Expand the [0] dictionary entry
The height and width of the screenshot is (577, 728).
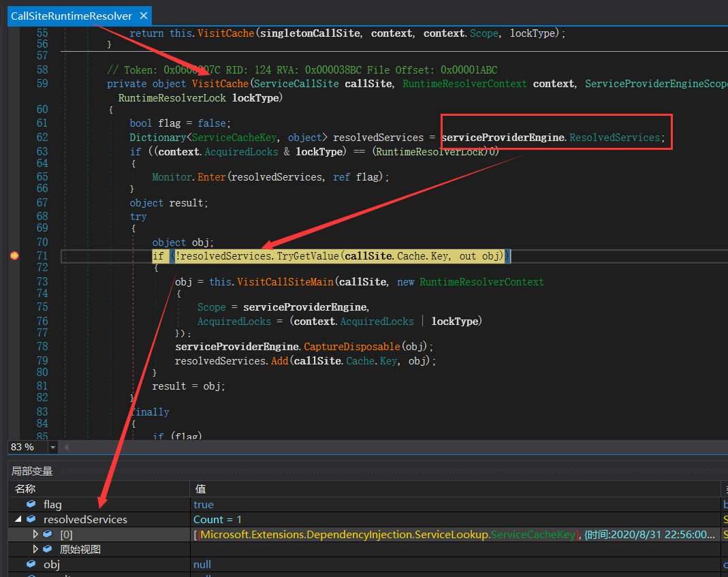[x=35, y=534]
